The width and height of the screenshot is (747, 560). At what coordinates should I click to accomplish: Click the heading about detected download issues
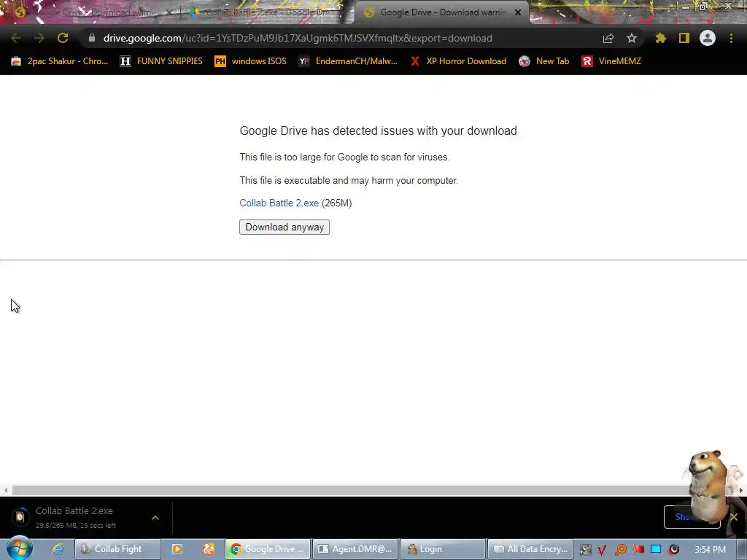379,131
